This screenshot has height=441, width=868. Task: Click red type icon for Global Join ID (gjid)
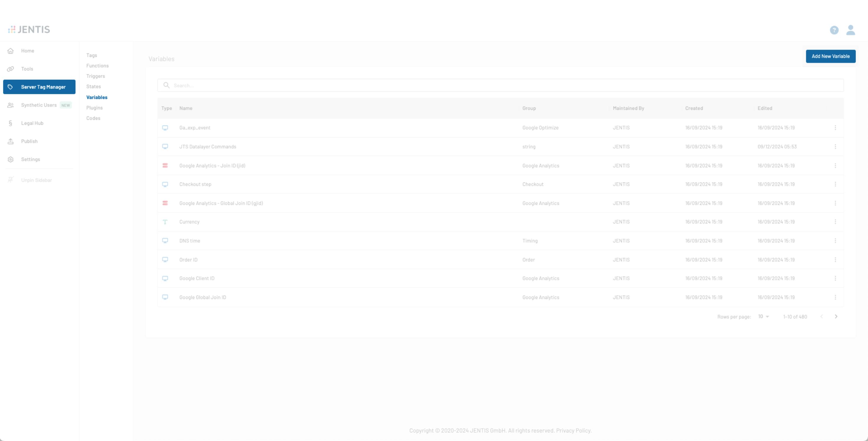(x=165, y=203)
